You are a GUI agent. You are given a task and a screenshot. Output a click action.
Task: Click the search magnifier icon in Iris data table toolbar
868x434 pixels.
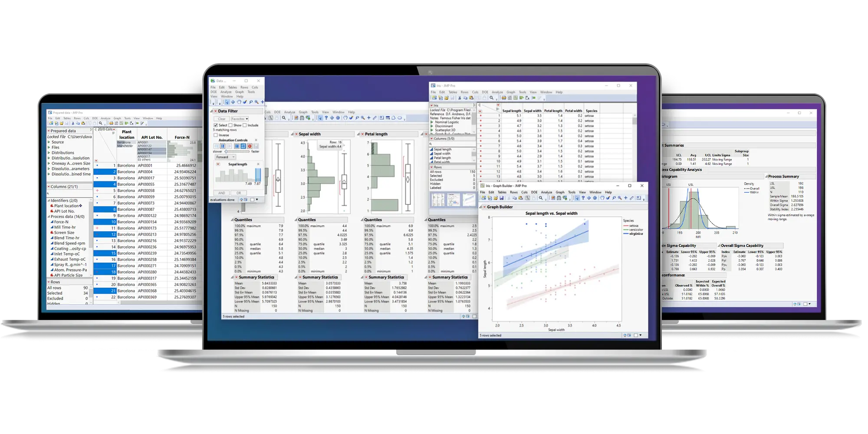[491, 98]
